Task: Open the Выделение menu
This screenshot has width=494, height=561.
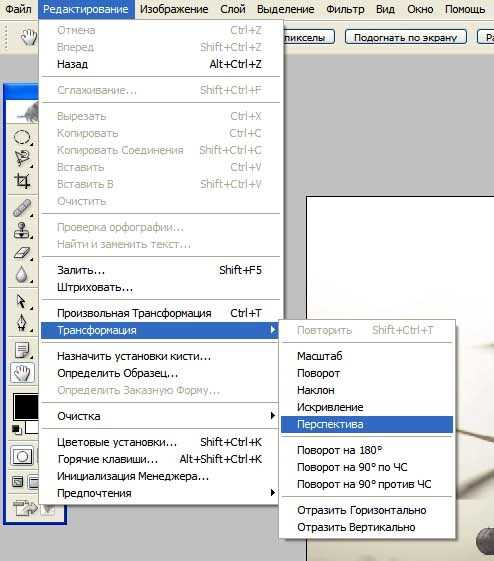Action: 285,9
